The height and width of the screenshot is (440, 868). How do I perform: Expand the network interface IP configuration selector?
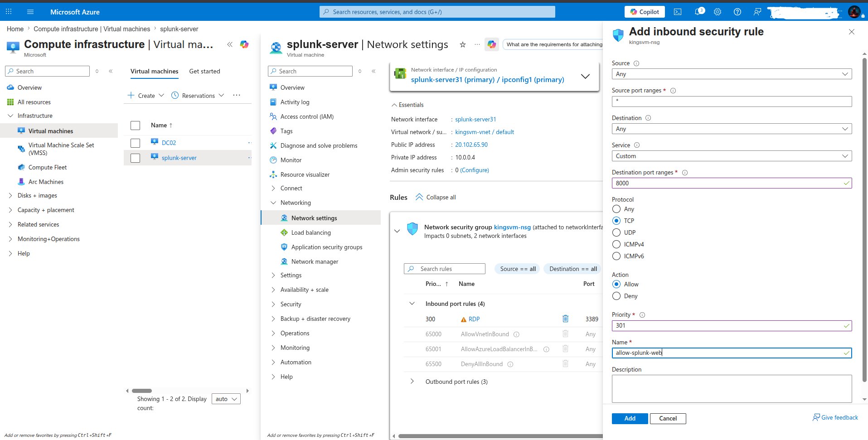[585, 76]
